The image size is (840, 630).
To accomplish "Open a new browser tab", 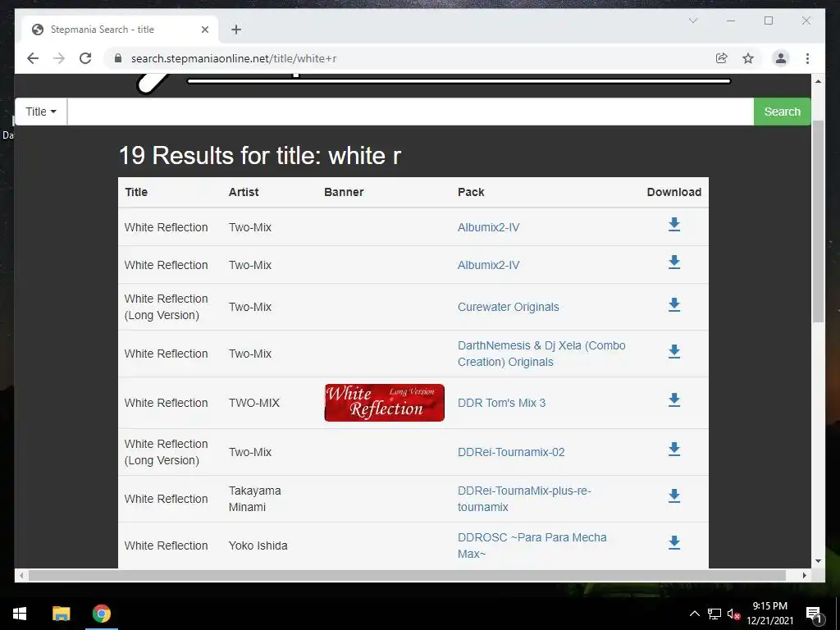I will coord(236,30).
